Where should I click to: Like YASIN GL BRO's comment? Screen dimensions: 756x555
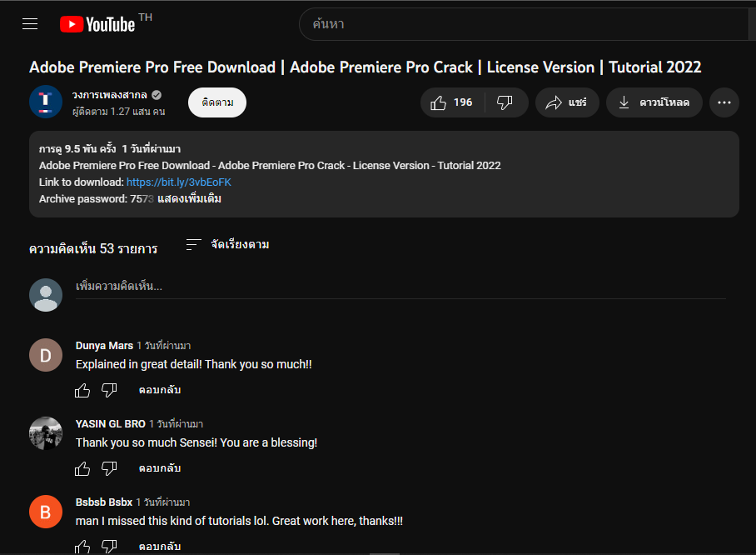[x=82, y=468]
